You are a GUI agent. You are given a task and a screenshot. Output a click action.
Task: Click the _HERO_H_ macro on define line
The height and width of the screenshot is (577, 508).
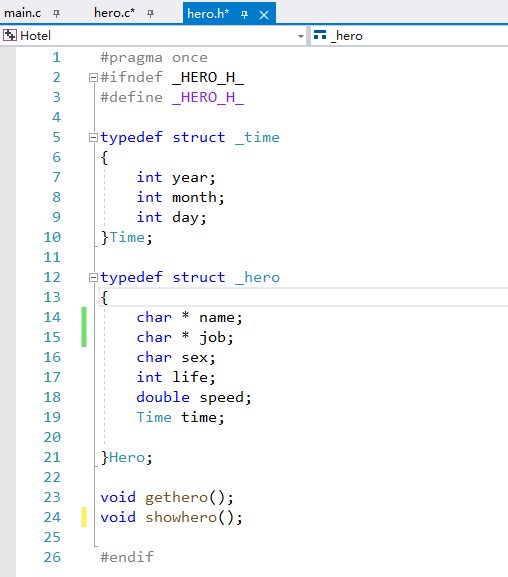(x=208, y=98)
